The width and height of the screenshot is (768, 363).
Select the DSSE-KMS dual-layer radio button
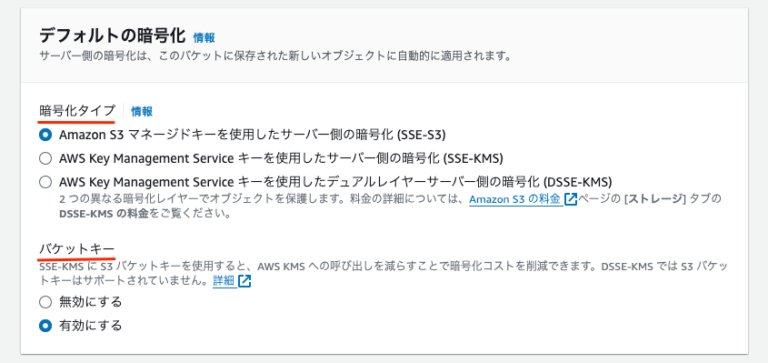click(x=45, y=182)
